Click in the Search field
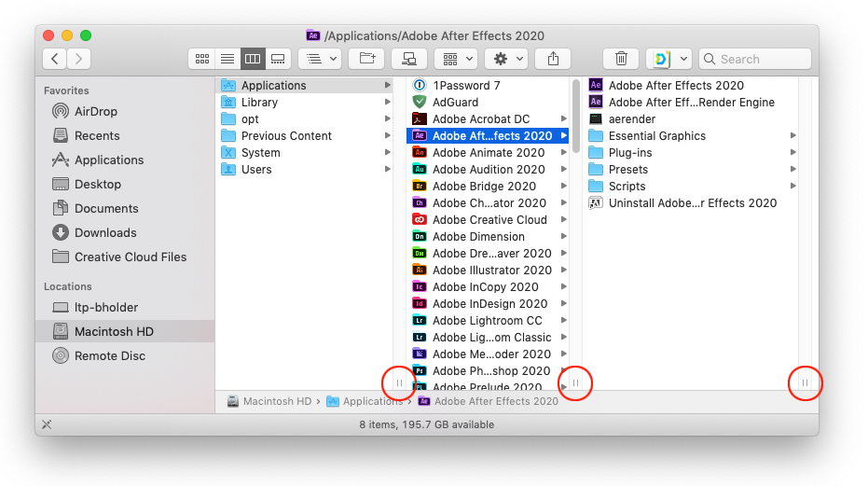The image size is (868, 486). (755, 59)
